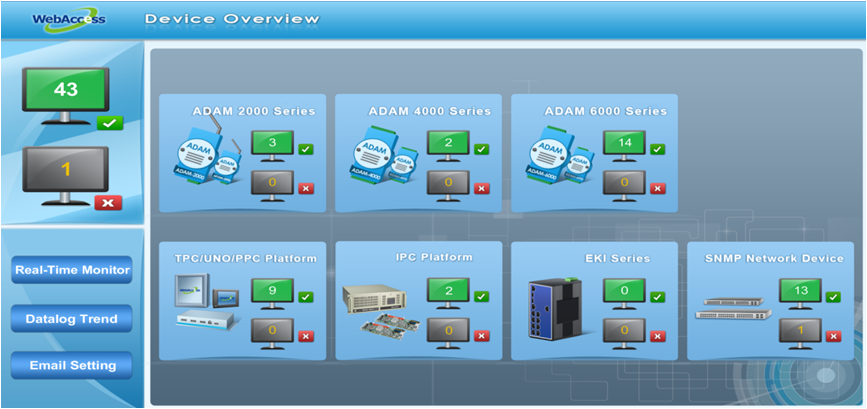Click IPC Platform offline monitor showing 0
This screenshot has width=867, height=409.
point(448,334)
